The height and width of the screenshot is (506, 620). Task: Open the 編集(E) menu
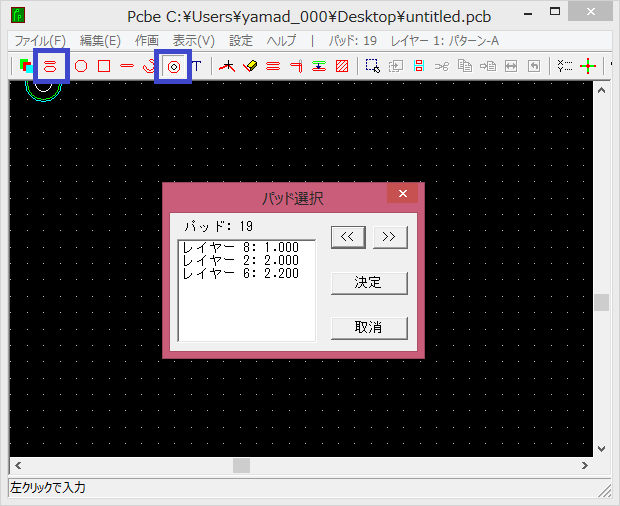(100, 41)
